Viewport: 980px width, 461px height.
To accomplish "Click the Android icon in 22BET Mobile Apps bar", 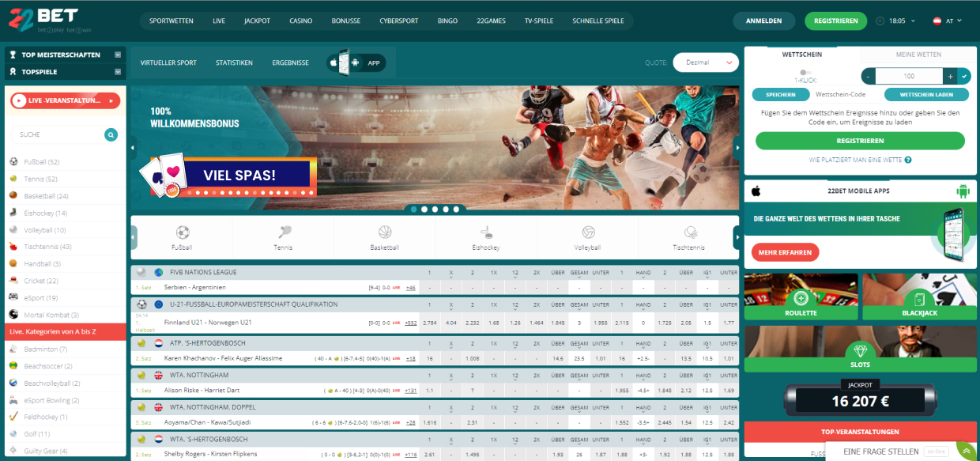I will (x=963, y=191).
